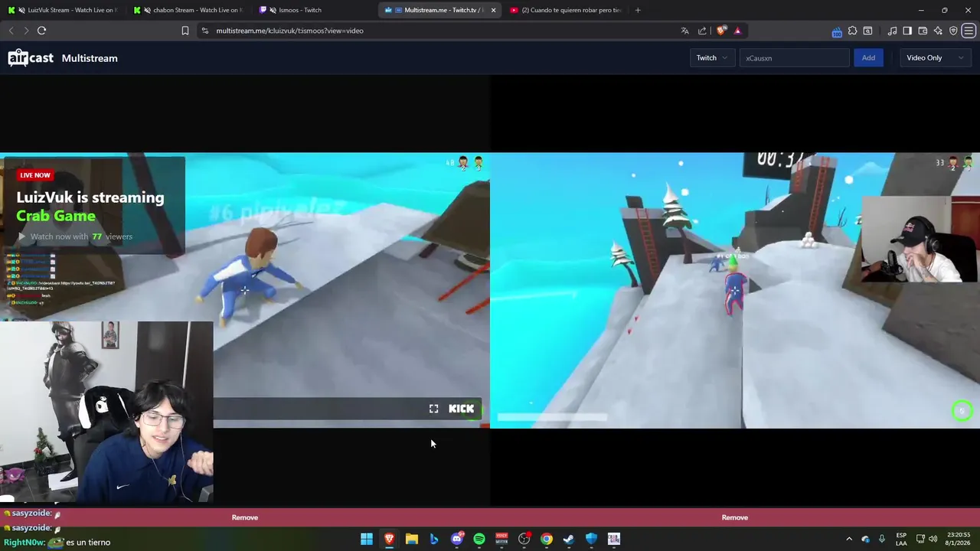Click the blue Add button
980x551 pixels.
click(868, 58)
